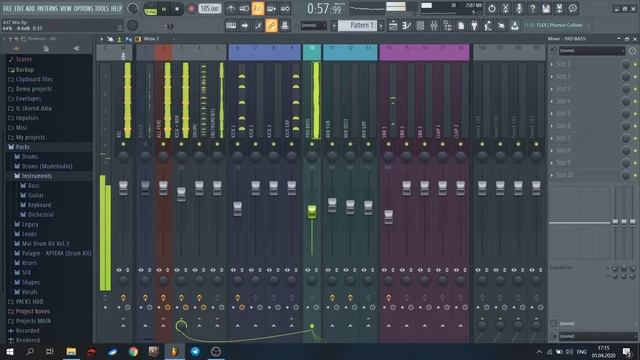
Task: Click the mixer view icon in toolbar
Action: click(x=433, y=26)
